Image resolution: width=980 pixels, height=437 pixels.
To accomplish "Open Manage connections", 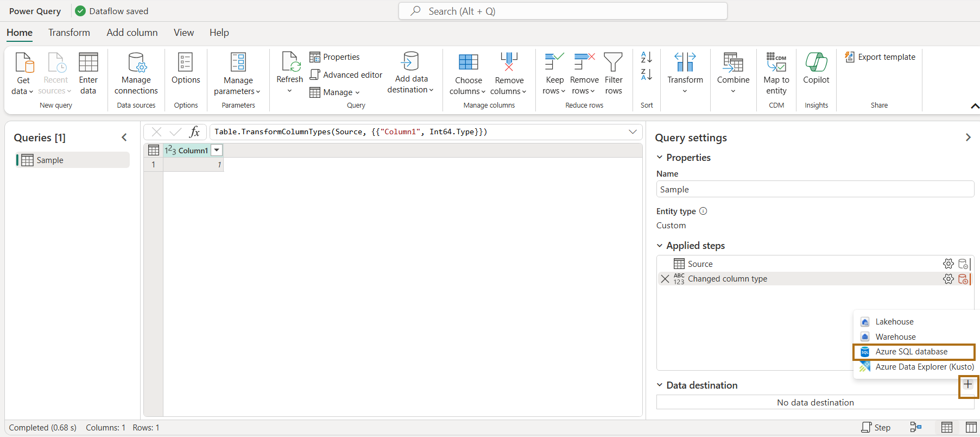I will point(136,74).
